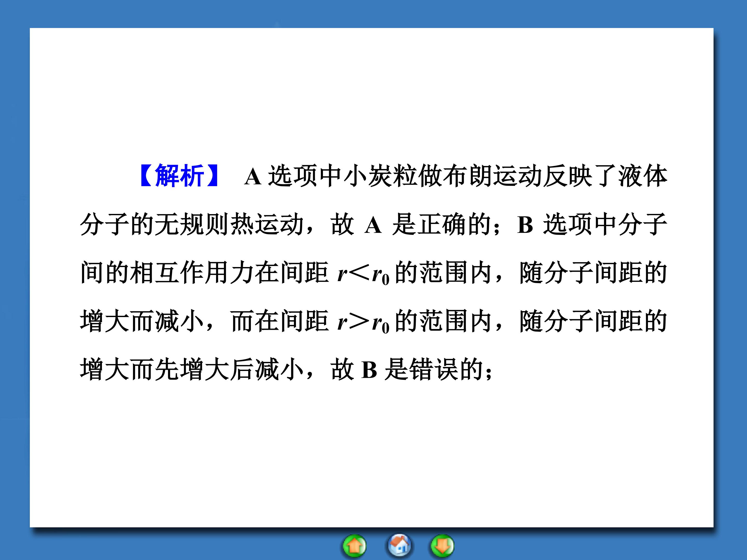The image size is (747, 560).
Task: Click the blank white area below the text
Action: click(371, 456)
